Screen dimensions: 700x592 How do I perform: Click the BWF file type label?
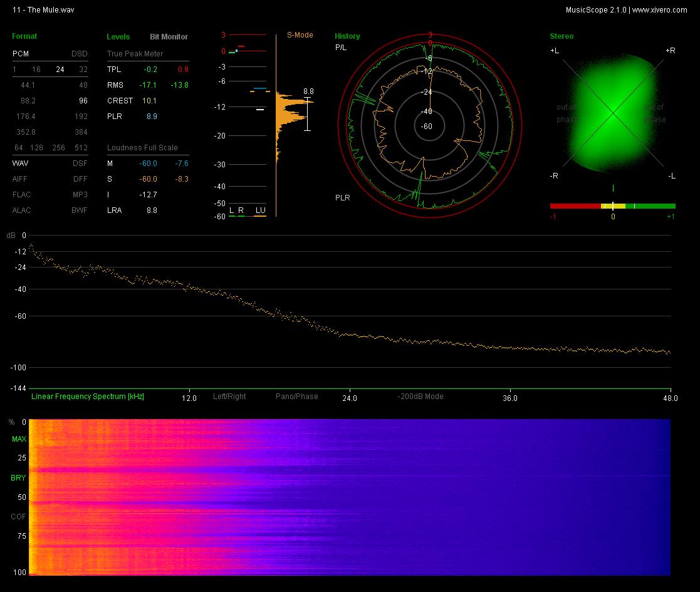click(79, 210)
